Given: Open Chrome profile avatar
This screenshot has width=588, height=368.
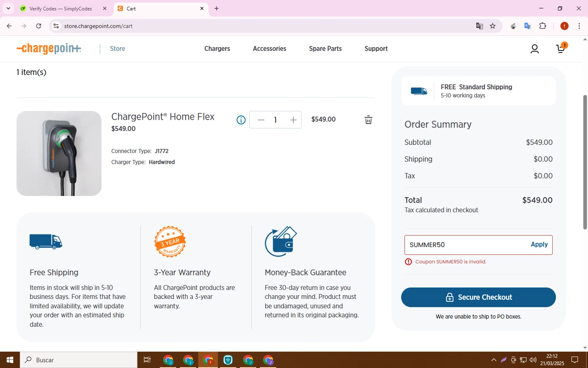Looking at the screenshot, I should [564, 26].
